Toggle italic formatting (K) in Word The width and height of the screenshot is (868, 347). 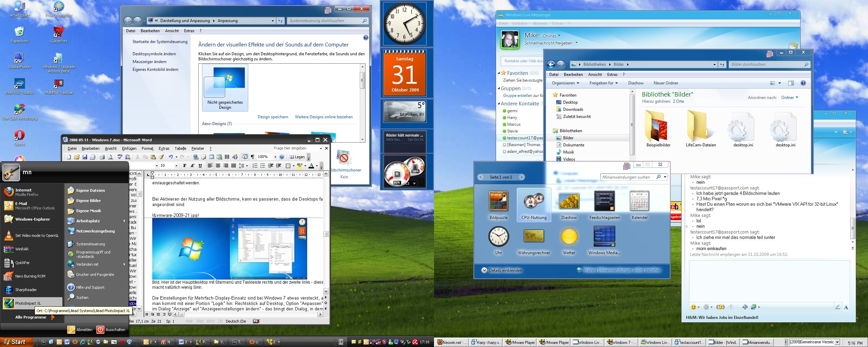click(192, 165)
